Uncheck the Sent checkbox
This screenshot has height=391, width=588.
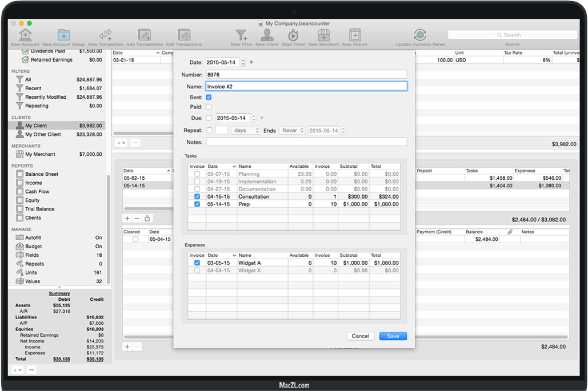(x=209, y=98)
